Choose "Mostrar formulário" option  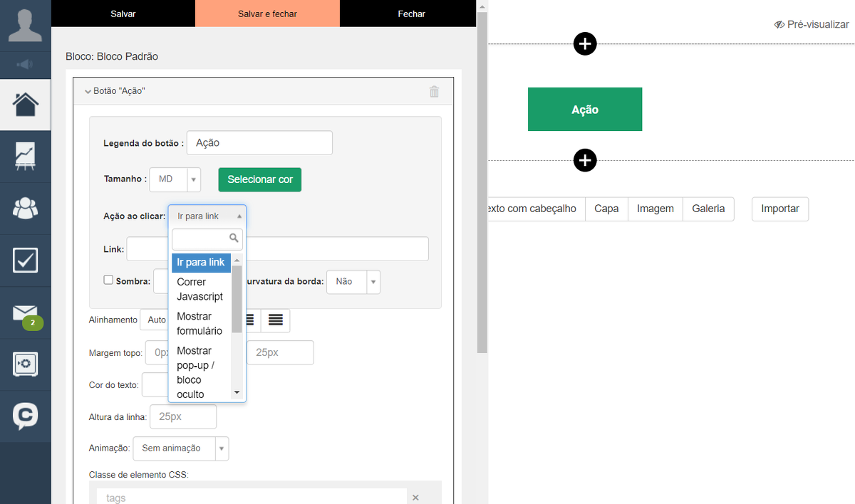coord(200,323)
